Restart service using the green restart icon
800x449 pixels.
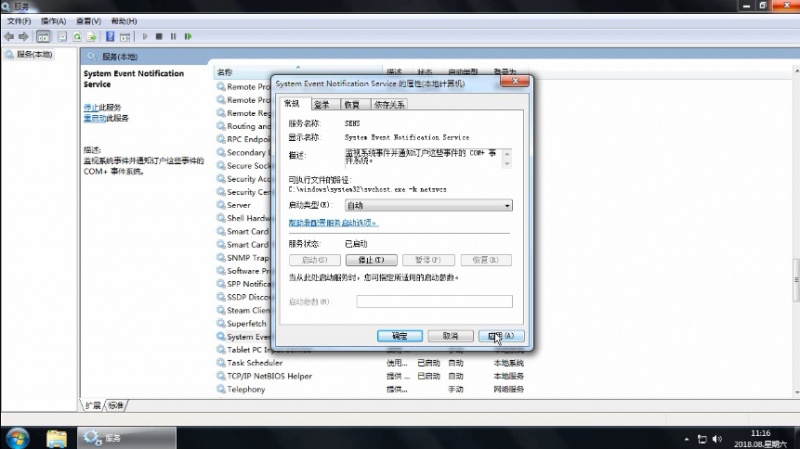[x=188, y=37]
